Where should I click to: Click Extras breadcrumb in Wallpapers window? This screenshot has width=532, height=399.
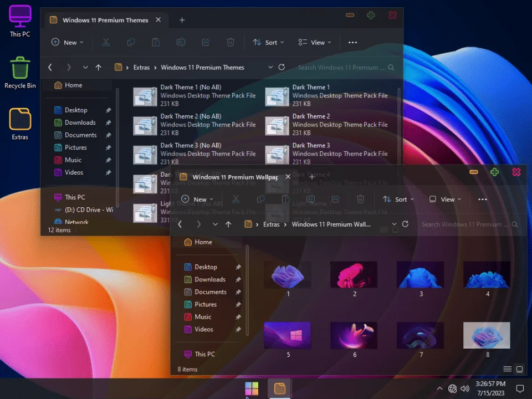[272, 224]
